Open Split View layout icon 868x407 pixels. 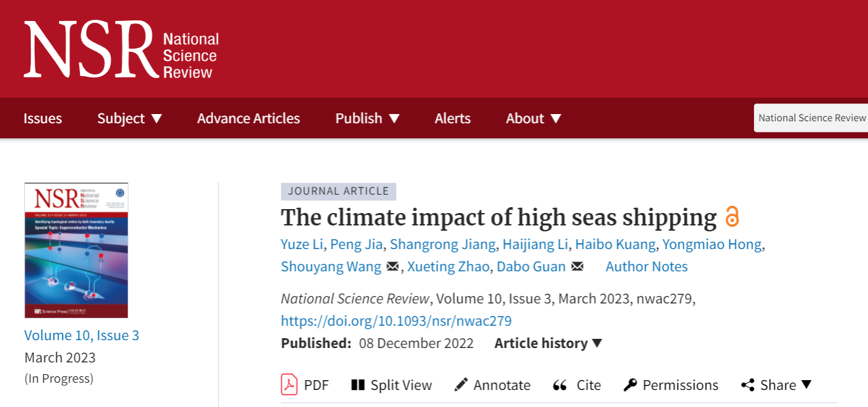pos(358,385)
